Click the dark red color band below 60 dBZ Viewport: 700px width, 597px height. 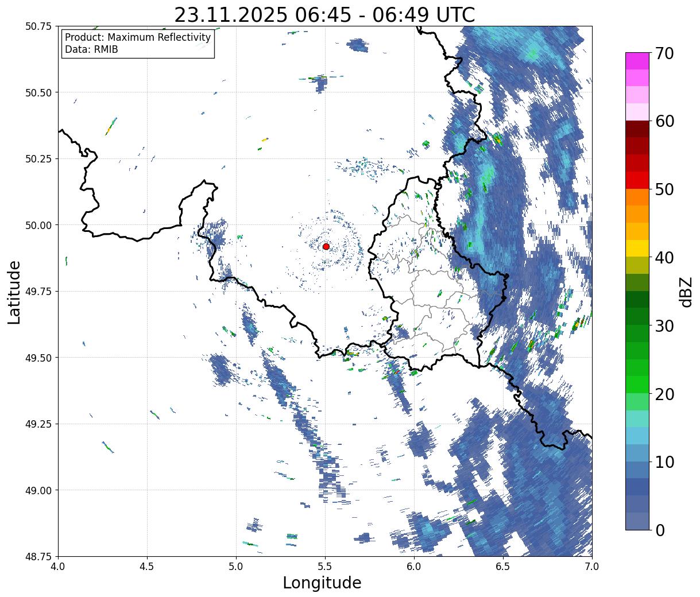[637, 129]
